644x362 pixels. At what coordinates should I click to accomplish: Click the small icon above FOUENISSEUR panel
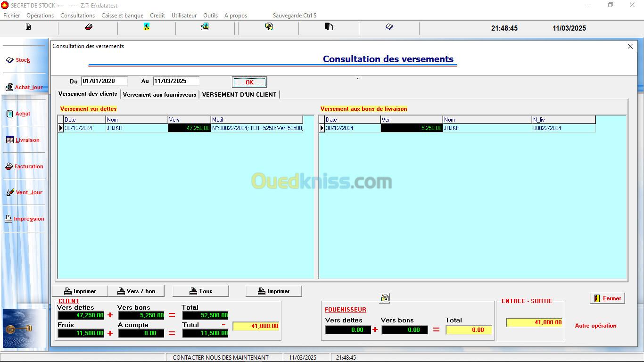[385, 298]
